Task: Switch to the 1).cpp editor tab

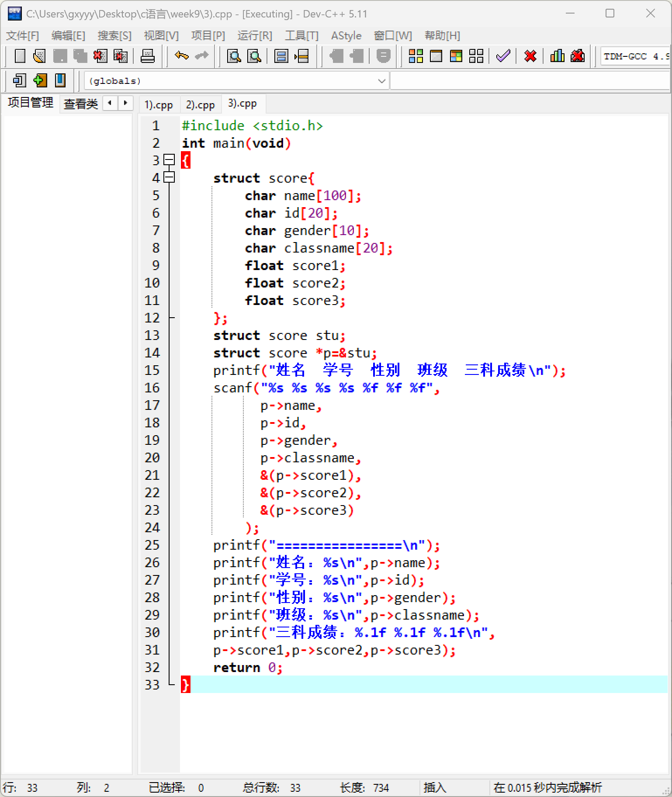Action: (x=159, y=105)
